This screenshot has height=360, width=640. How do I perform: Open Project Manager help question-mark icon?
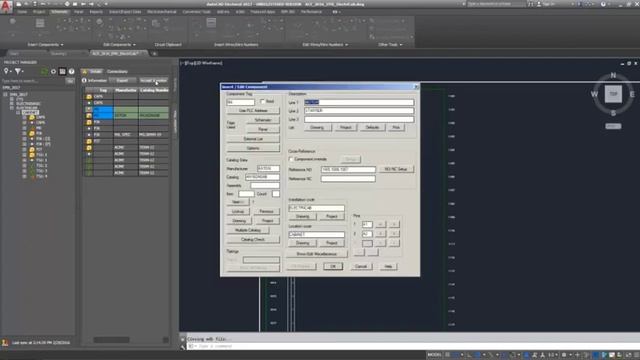pos(71,71)
